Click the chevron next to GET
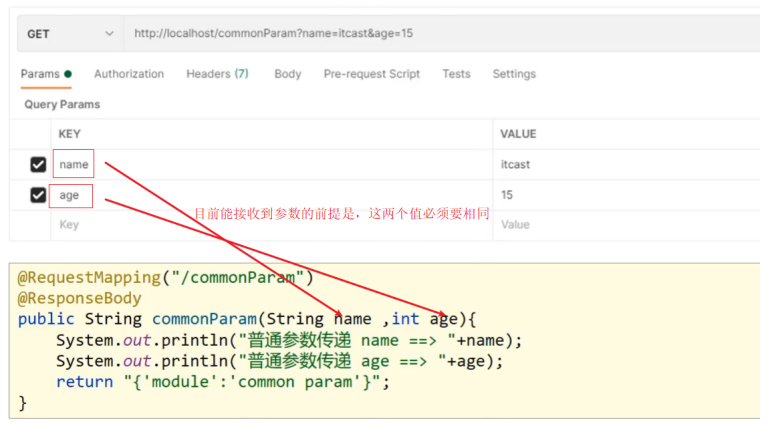The width and height of the screenshot is (779, 428). 109,34
